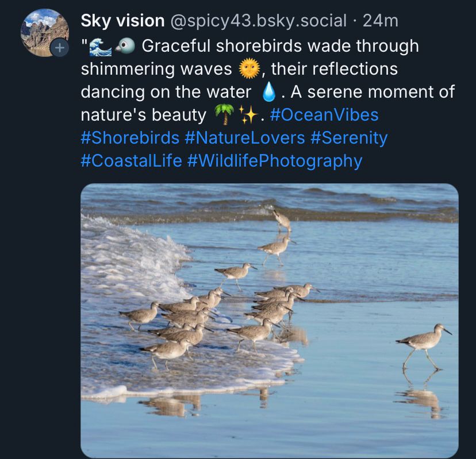Click the palm tree emoji
476x459 pixels.
[x=225, y=115]
